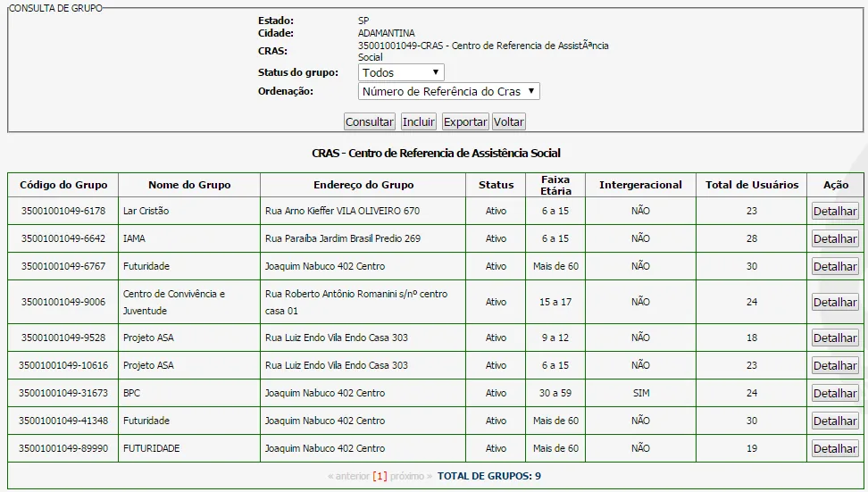The width and height of the screenshot is (868, 492).
Task: Click address Rua Roberto Antônio Romanini
Action: point(356,302)
